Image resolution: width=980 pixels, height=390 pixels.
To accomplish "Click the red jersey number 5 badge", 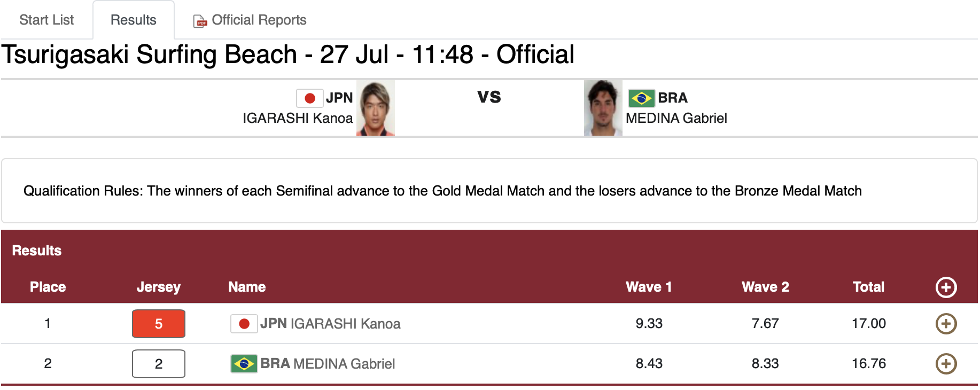I will pos(159,324).
